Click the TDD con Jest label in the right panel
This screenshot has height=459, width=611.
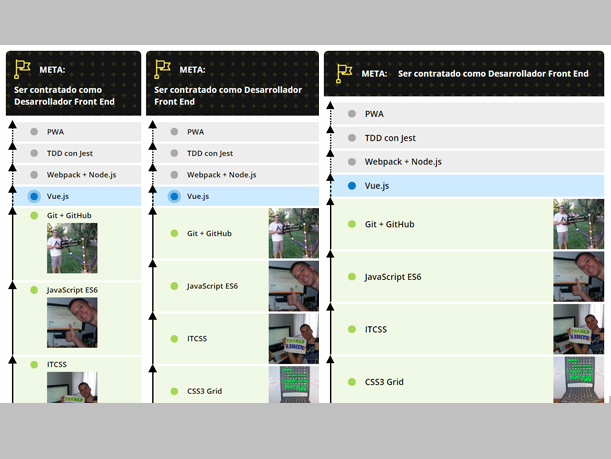(x=390, y=138)
